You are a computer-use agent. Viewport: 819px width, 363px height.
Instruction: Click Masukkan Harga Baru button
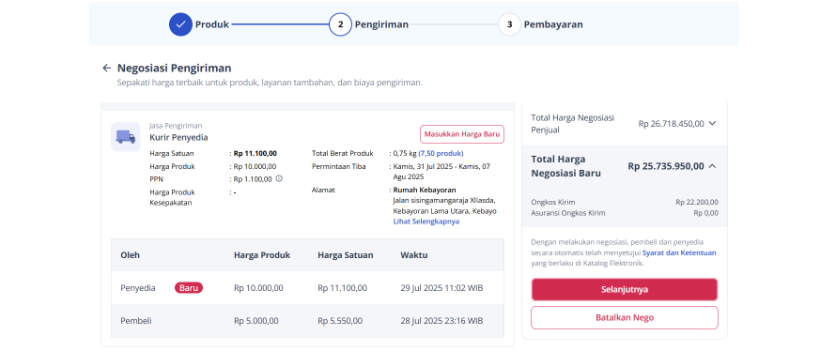pos(462,134)
